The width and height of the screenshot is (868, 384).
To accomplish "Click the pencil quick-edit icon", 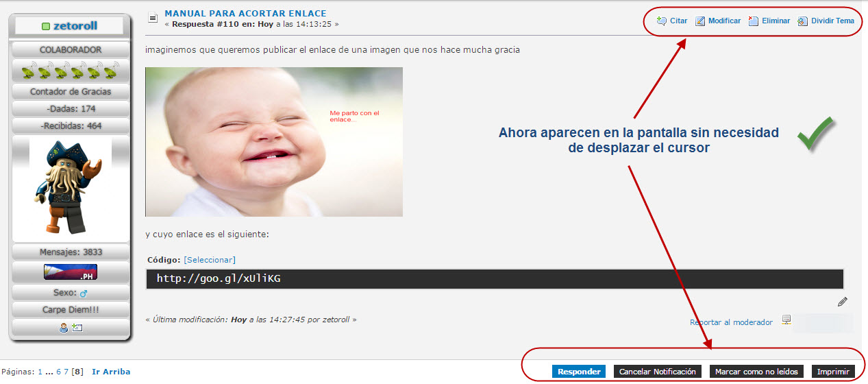I will [843, 302].
